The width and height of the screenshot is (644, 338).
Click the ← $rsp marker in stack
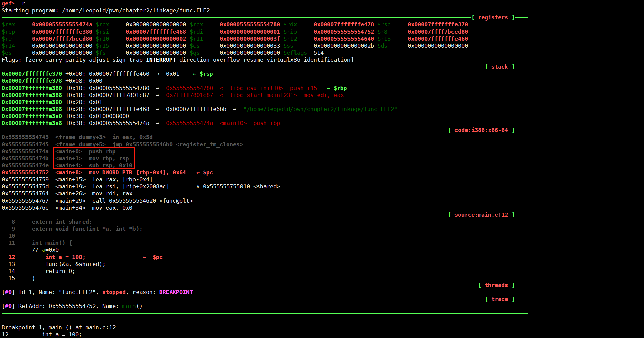click(x=203, y=74)
